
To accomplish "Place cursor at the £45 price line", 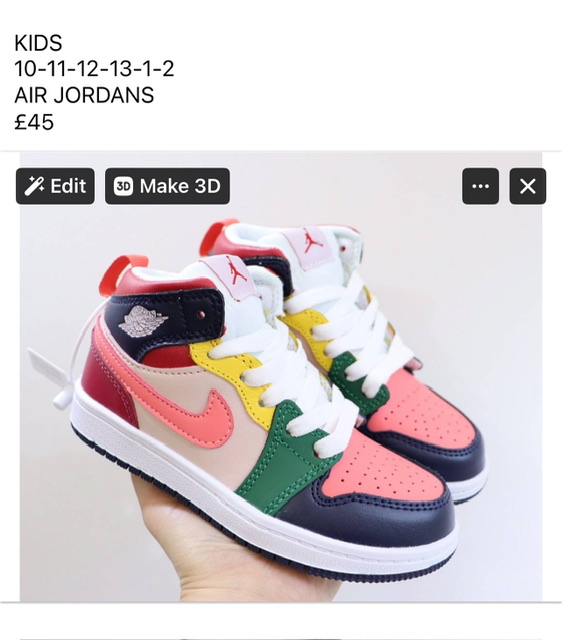I will (x=34, y=122).
